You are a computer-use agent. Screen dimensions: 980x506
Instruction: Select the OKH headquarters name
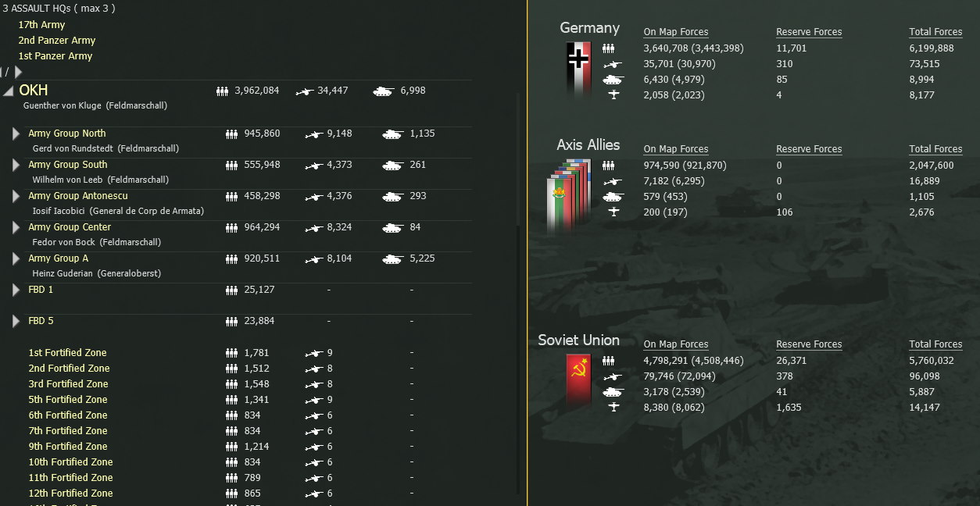click(34, 90)
